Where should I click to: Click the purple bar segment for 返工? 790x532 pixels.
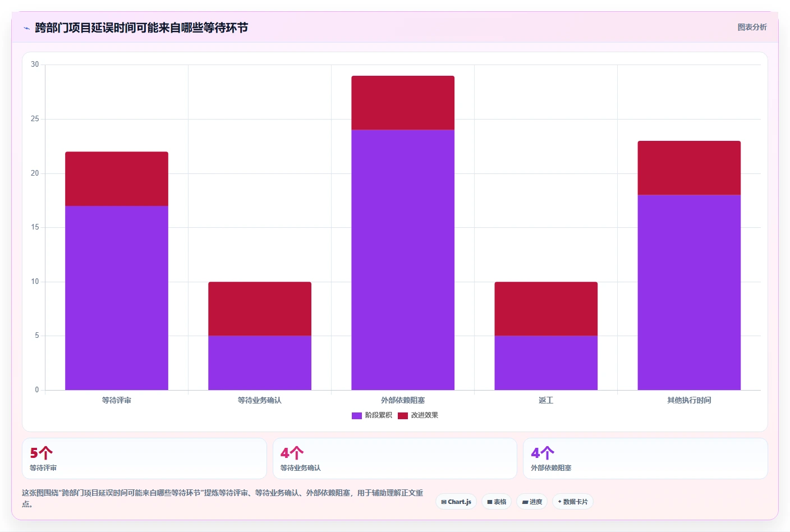[x=546, y=363]
